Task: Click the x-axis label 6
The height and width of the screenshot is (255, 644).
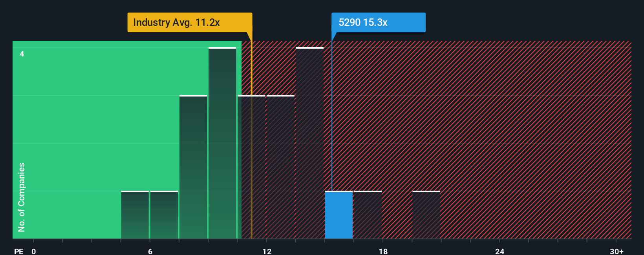Action: point(150,251)
